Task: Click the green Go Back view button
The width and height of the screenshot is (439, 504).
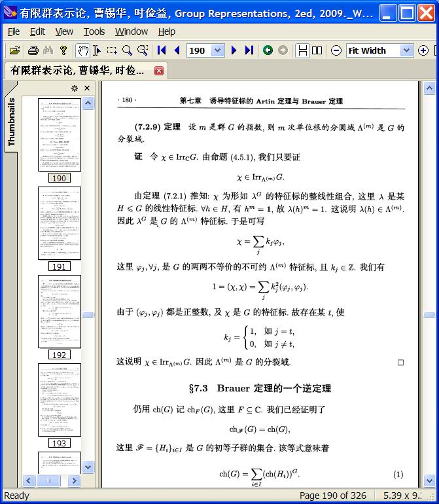Action: click(268, 50)
